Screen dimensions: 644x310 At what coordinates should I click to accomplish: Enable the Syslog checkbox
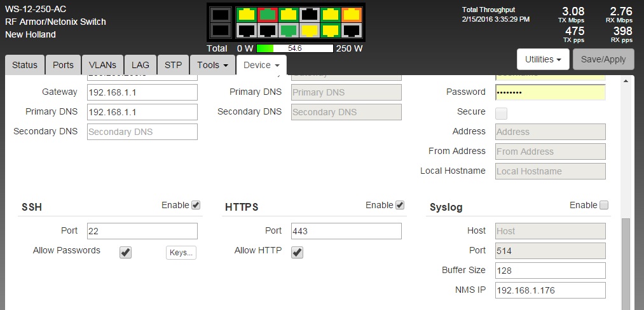[604, 205]
